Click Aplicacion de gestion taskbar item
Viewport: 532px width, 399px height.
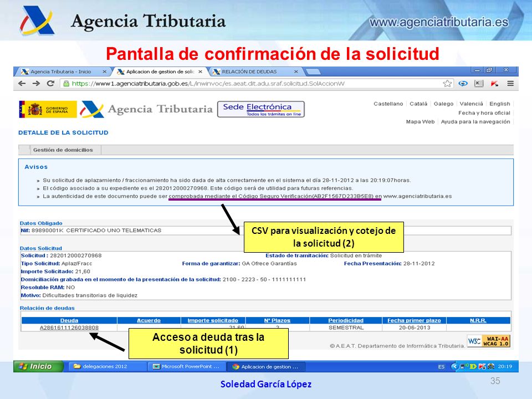tap(265, 366)
